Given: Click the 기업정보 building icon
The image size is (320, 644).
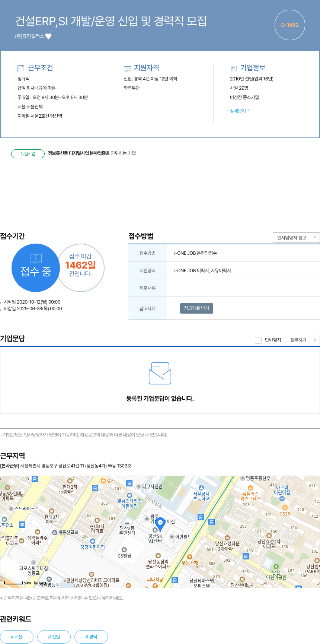Looking at the screenshot, I should pyautogui.click(x=234, y=68).
